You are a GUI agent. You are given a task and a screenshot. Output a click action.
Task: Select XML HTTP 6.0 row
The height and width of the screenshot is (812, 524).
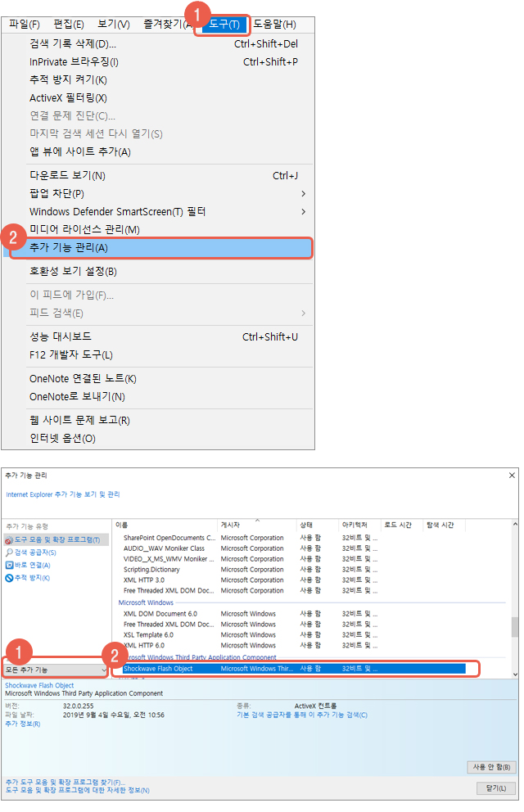tap(292, 645)
